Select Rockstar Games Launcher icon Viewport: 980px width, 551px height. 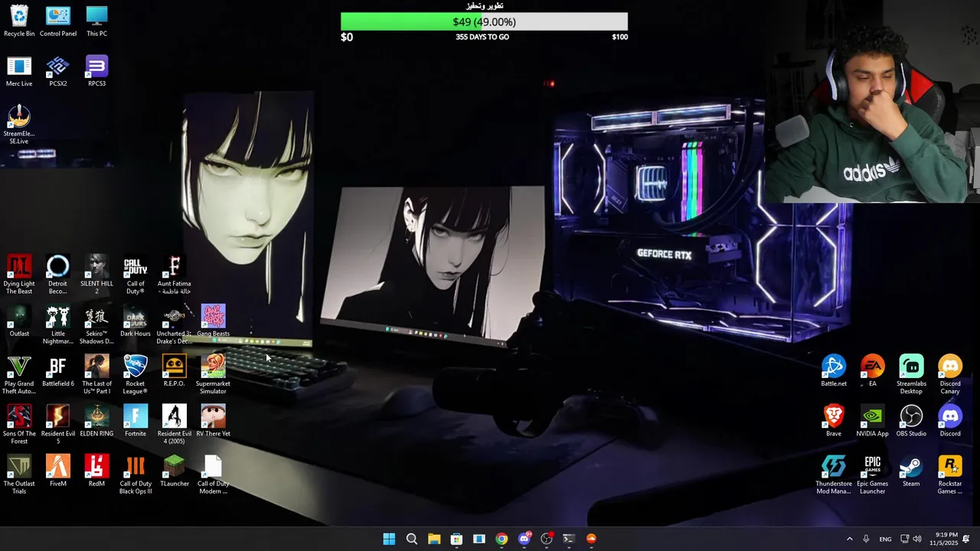pyautogui.click(x=950, y=474)
